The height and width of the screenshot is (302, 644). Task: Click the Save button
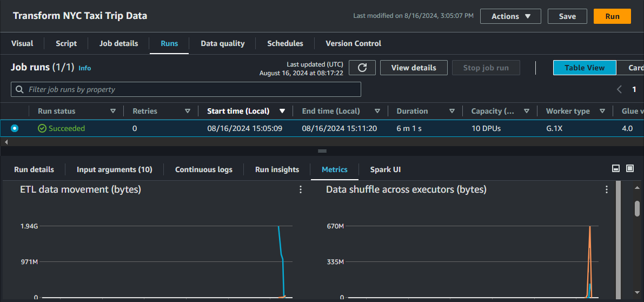click(567, 16)
